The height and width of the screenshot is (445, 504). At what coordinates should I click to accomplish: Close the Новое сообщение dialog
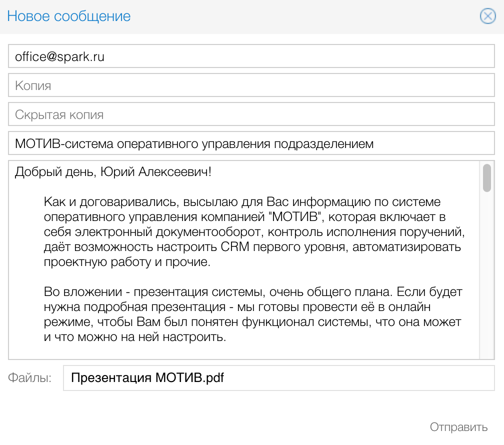(x=487, y=16)
